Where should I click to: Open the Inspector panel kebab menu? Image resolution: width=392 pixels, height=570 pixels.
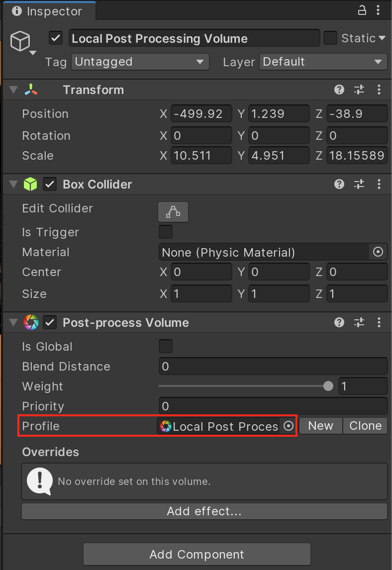[380, 10]
